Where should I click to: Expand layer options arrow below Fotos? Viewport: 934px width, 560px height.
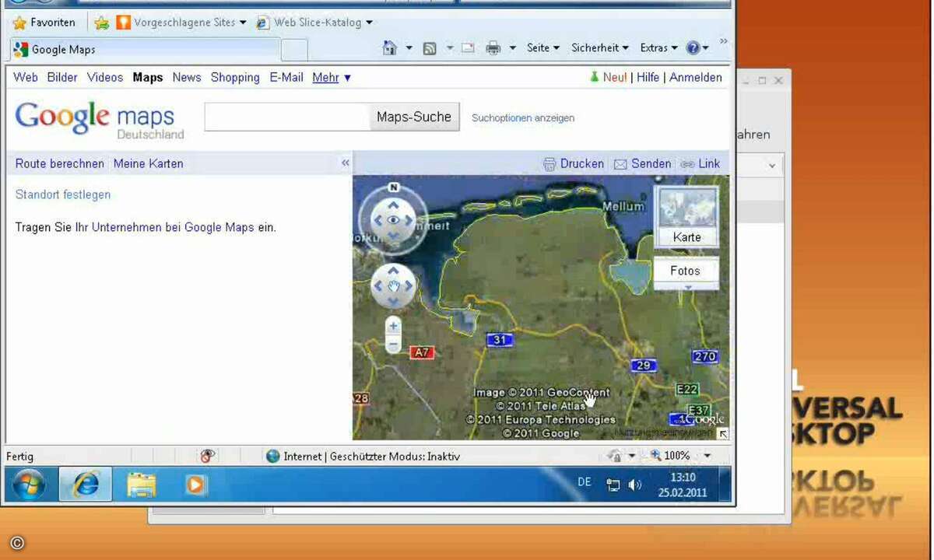tap(686, 287)
